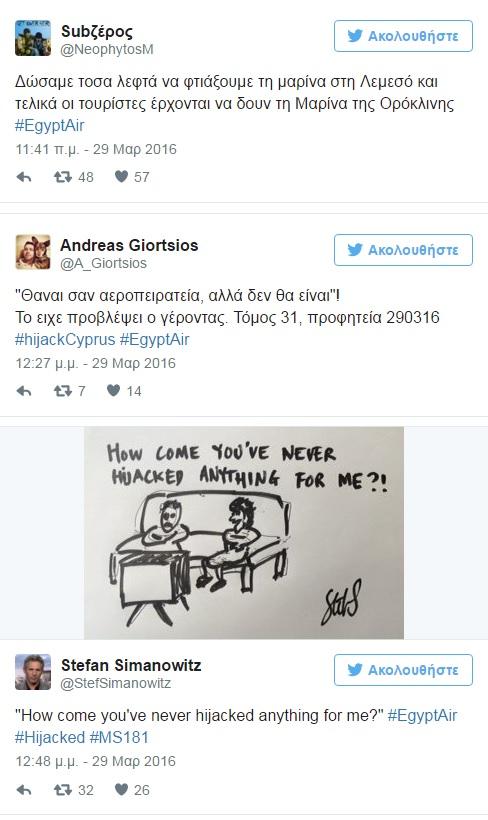Open the #hijackCyprus hashtag
This screenshot has height=820, width=488.
point(65,339)
